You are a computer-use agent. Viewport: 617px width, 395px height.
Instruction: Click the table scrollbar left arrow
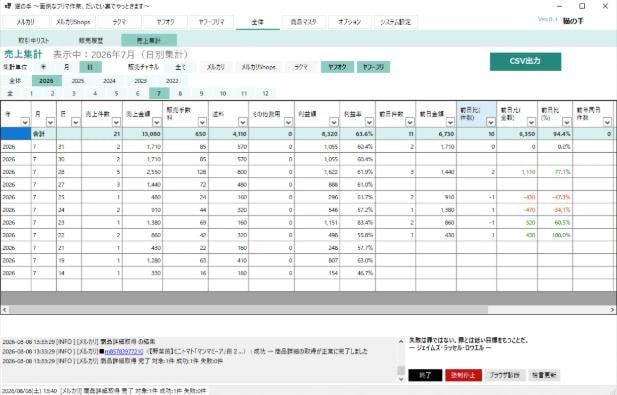pos(4,310)
